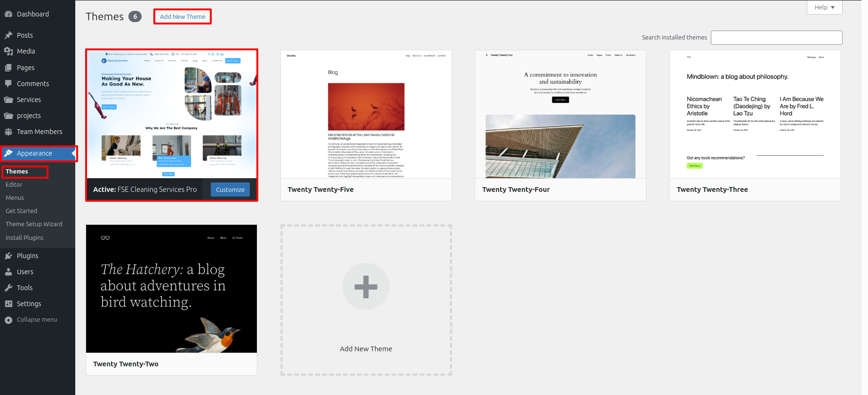Click the Themes page heading
The image size is (868, 395).
tap(104, 16)
